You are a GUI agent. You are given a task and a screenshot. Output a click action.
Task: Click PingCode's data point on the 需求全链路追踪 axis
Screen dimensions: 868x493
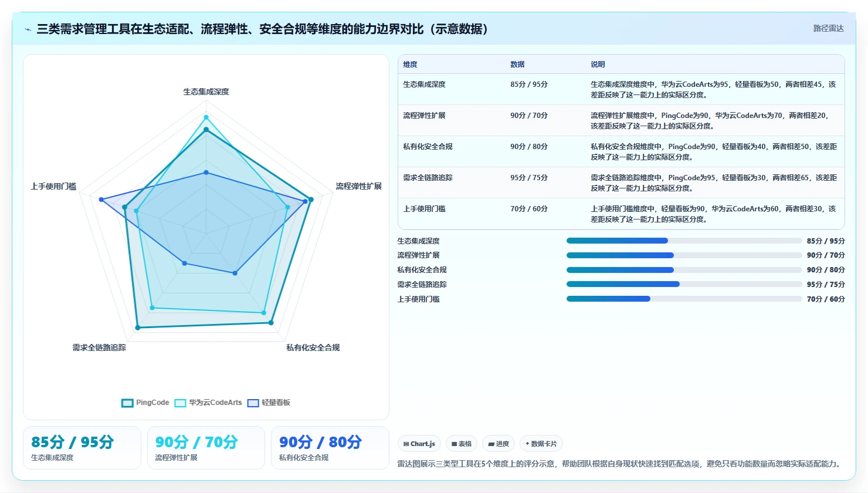click(x=138, y=328)
